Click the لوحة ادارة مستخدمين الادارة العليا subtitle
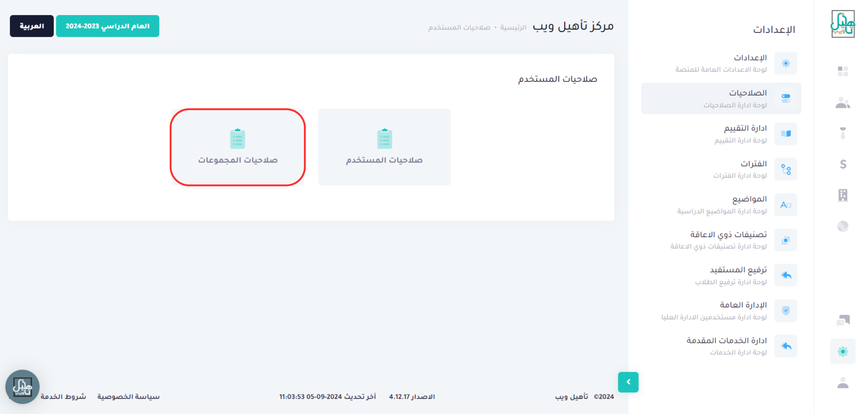868x414 pixels. 714,317
